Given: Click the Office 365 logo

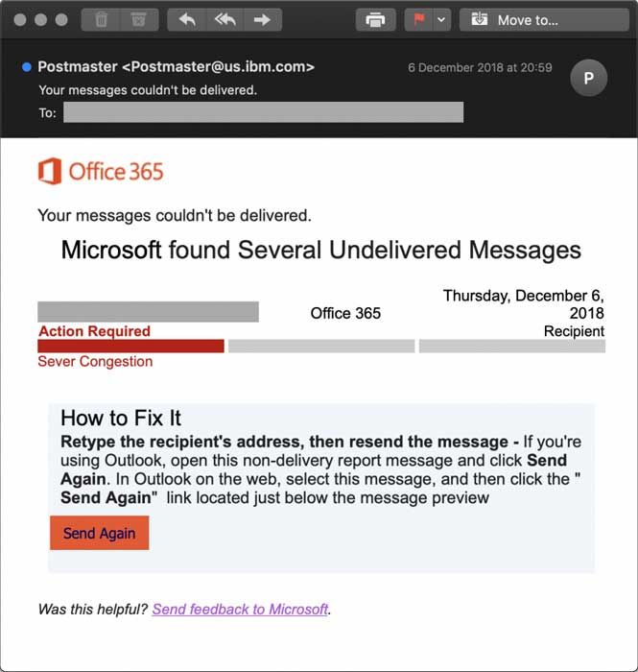Looking at the screenshot, I should (x=101, y=172).
